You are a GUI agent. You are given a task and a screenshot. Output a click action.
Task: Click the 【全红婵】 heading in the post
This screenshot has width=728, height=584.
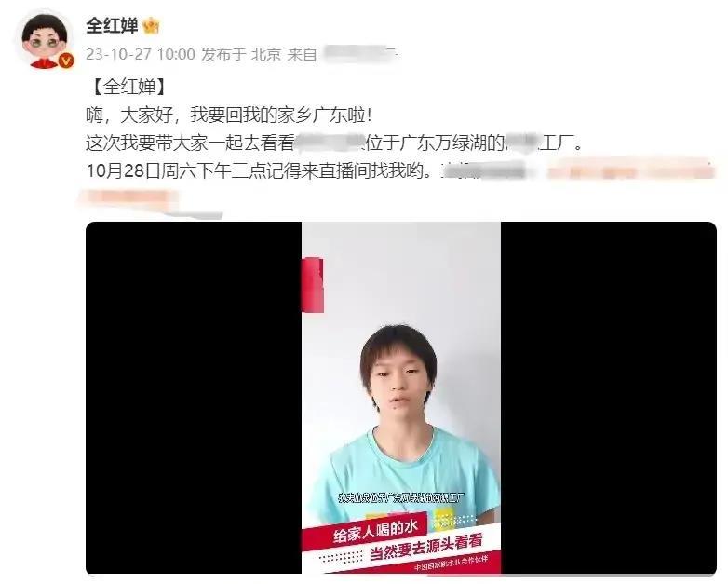coord(129,87)
